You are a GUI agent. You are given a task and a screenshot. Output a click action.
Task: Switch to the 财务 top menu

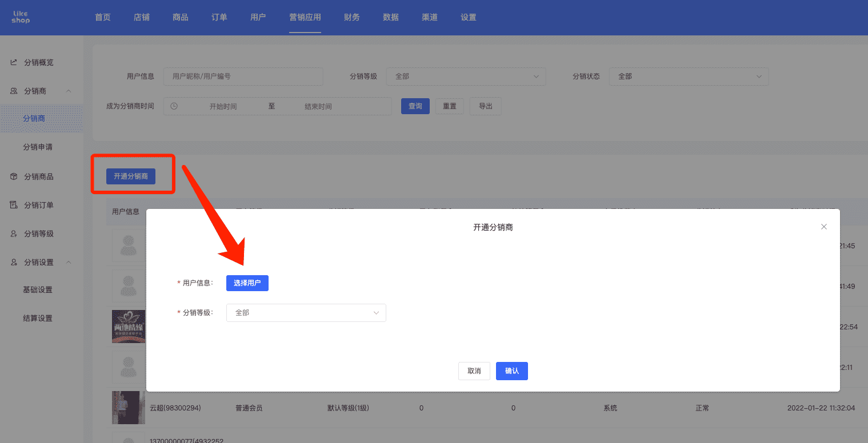[352, 17]
